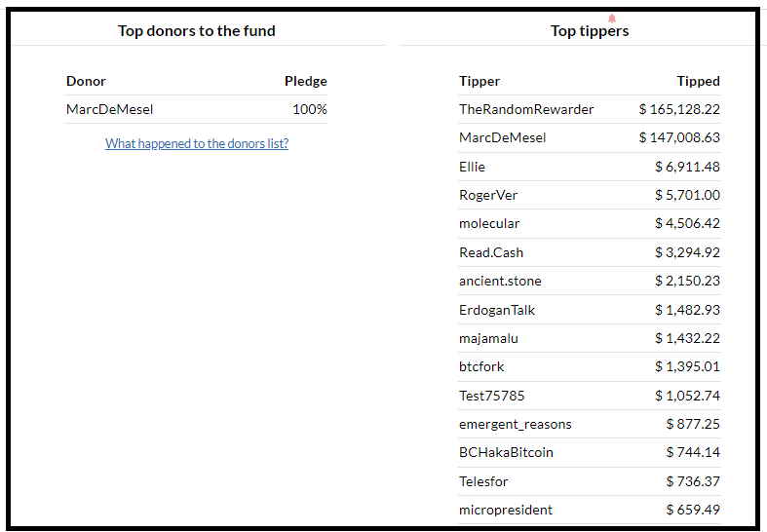This screenshot has height=532, width=767.
Task: Select the Test75785 tipper entry
Action: click(491, 396)
